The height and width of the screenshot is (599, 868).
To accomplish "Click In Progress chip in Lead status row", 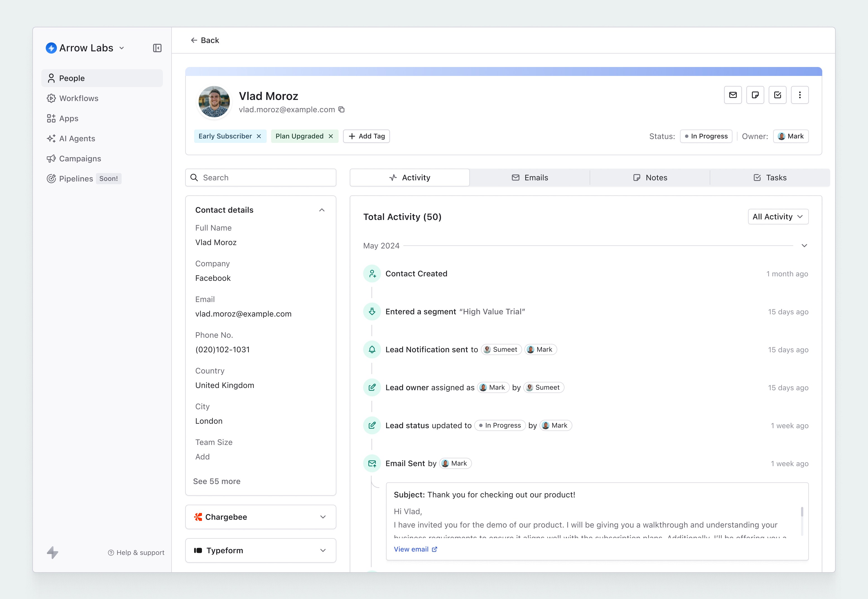I will [500, 425].
